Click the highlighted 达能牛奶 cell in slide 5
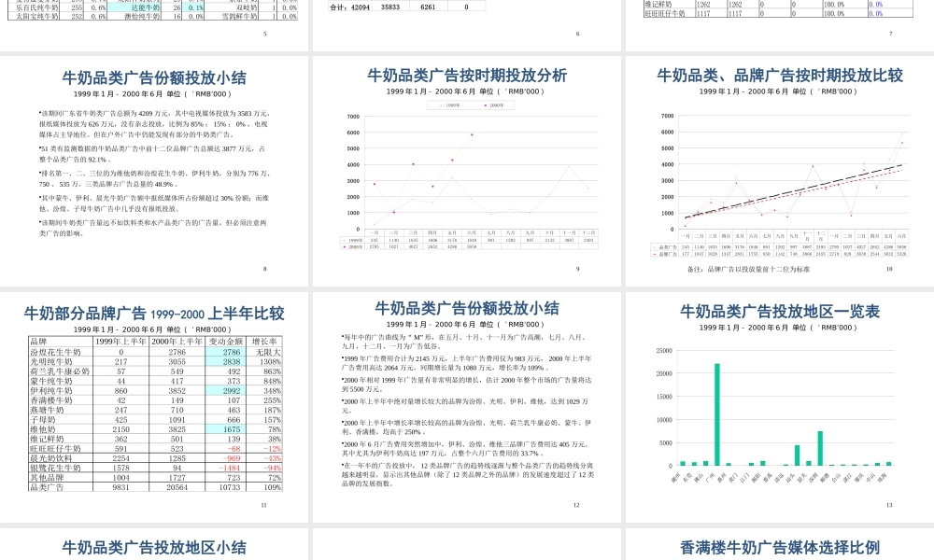This screenshot has width=934, height=560. coord(134,8)
